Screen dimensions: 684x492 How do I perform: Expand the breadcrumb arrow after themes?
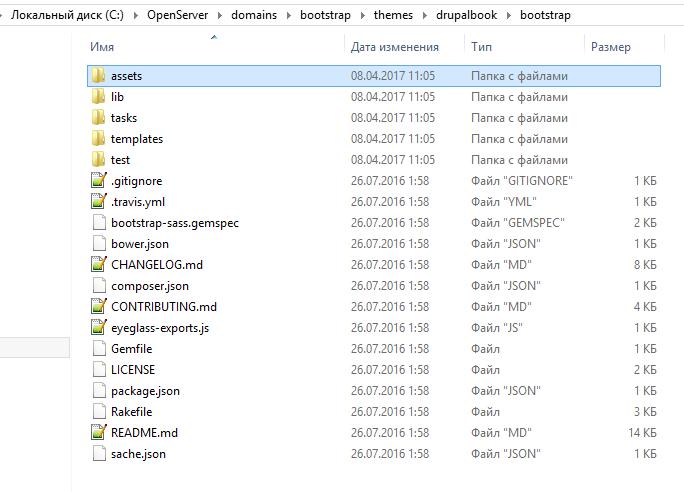pos(425,16)
